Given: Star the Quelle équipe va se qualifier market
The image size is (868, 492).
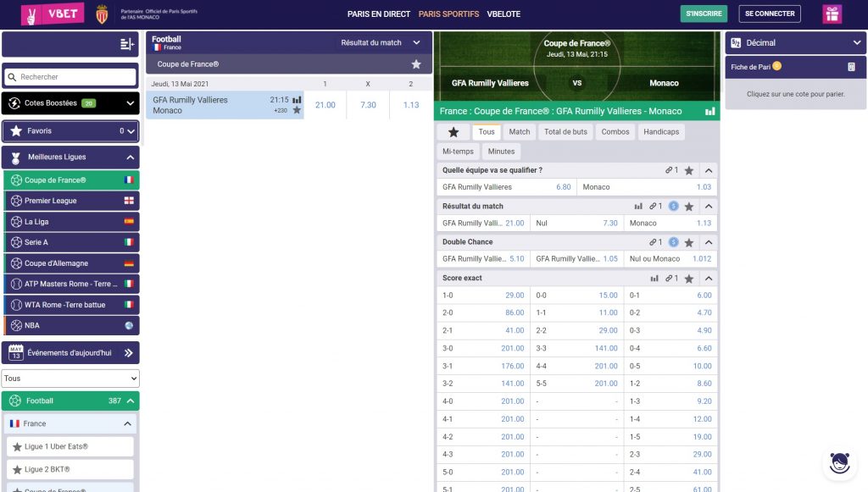Looking at the screenshot, I should [689, 169].
